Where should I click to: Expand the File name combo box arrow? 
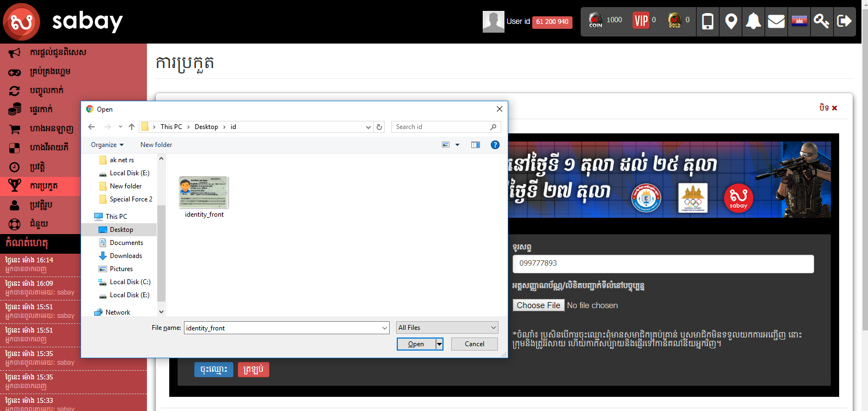[x=385, y=328]
